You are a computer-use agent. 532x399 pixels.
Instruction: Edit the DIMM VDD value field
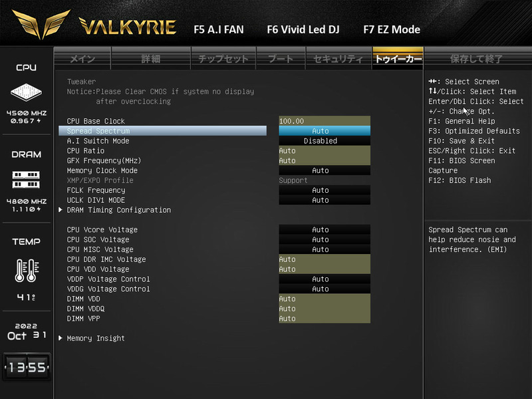coord(325,299)
